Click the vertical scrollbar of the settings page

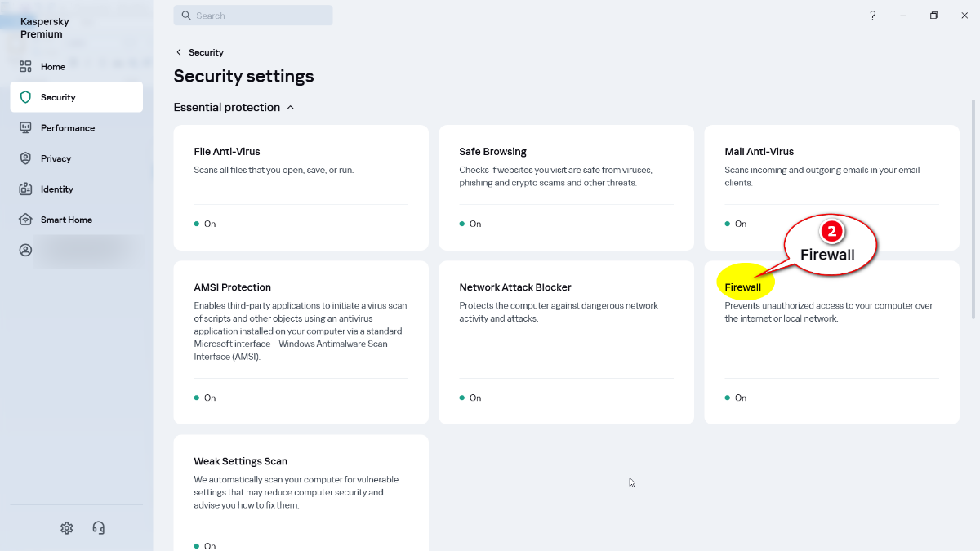tap(973, 208)
